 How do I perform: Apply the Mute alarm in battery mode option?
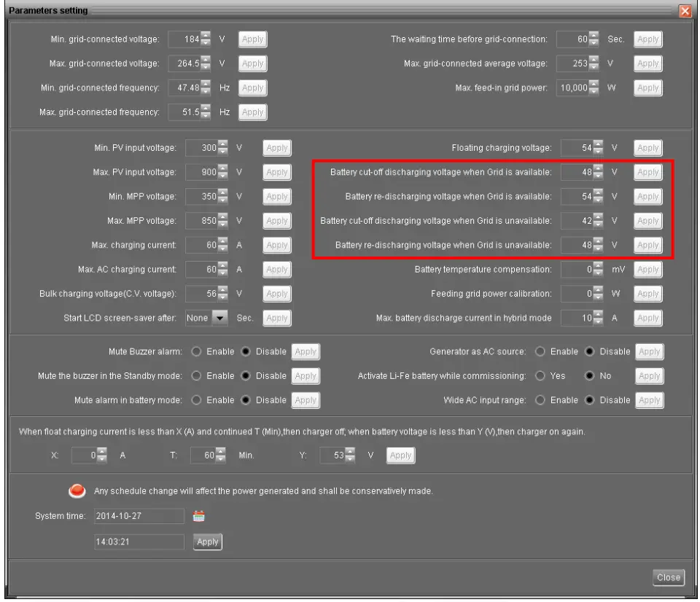coord(306,400)
